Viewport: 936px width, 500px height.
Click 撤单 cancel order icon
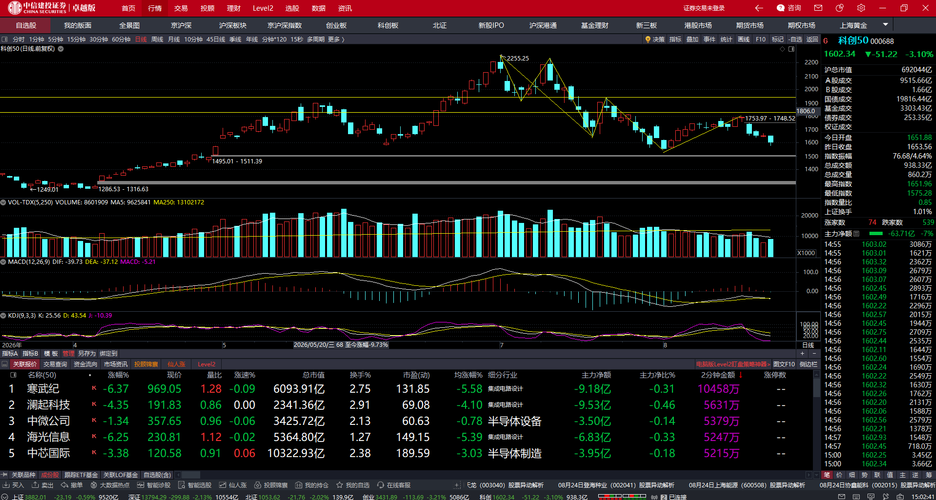pyautogui.click(x=64, y=485)
